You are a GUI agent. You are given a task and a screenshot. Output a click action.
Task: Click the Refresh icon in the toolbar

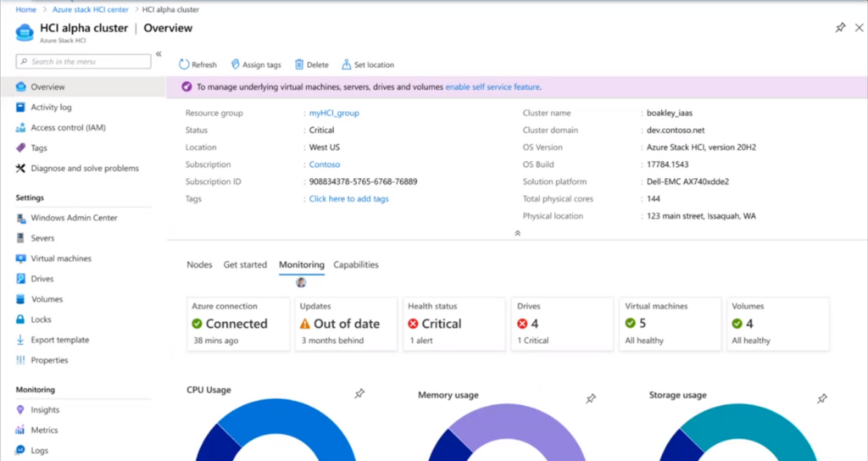coord(184,64)
